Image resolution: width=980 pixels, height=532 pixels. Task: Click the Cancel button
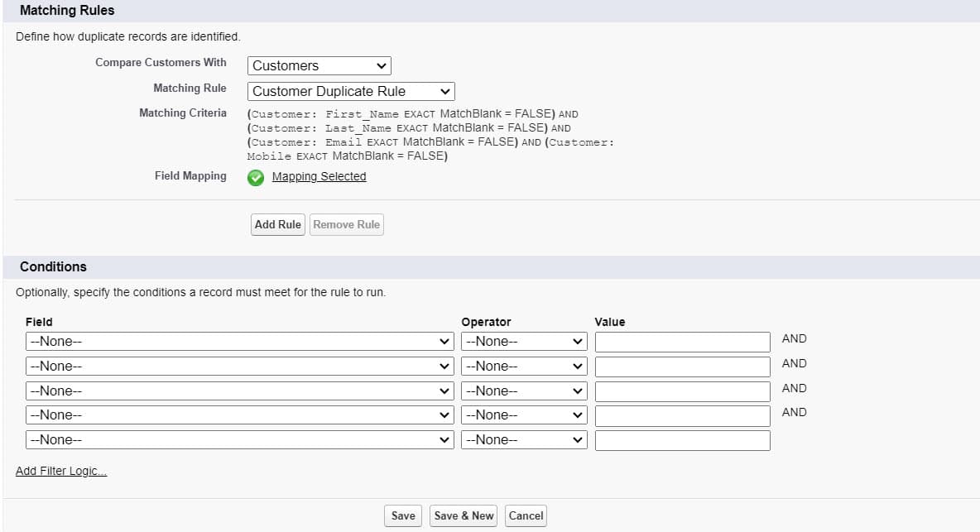pyautogui.click(x=526, y=515)
